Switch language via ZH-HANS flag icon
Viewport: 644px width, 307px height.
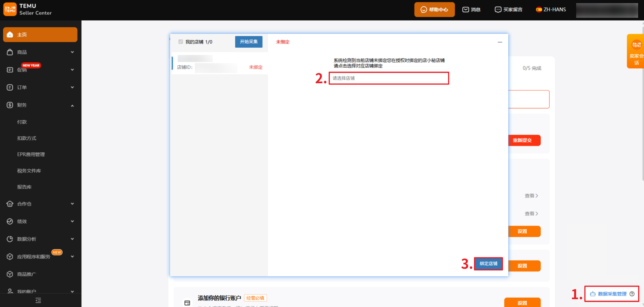click(539, 10)
